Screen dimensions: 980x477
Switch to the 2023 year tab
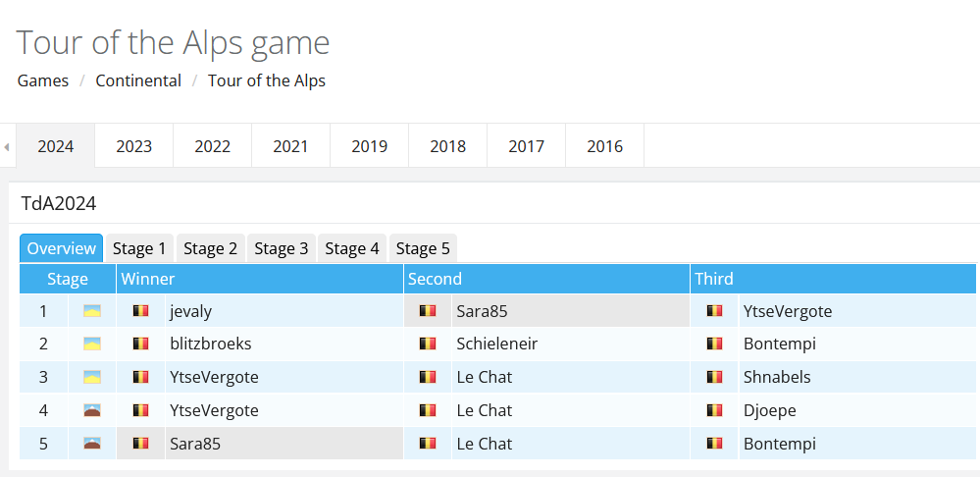click(133, 145)
